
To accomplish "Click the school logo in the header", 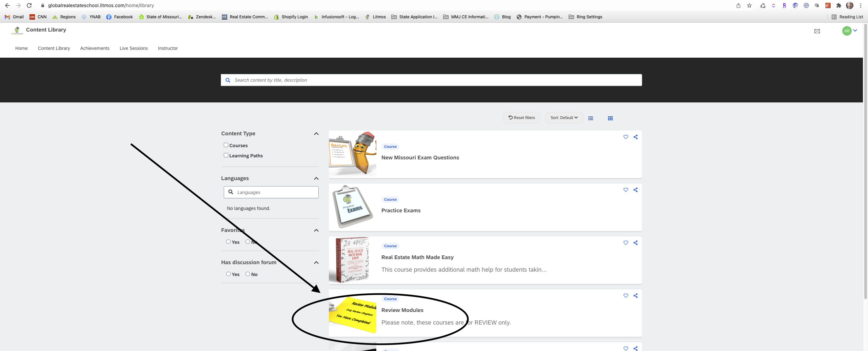I will click(17, 31).
